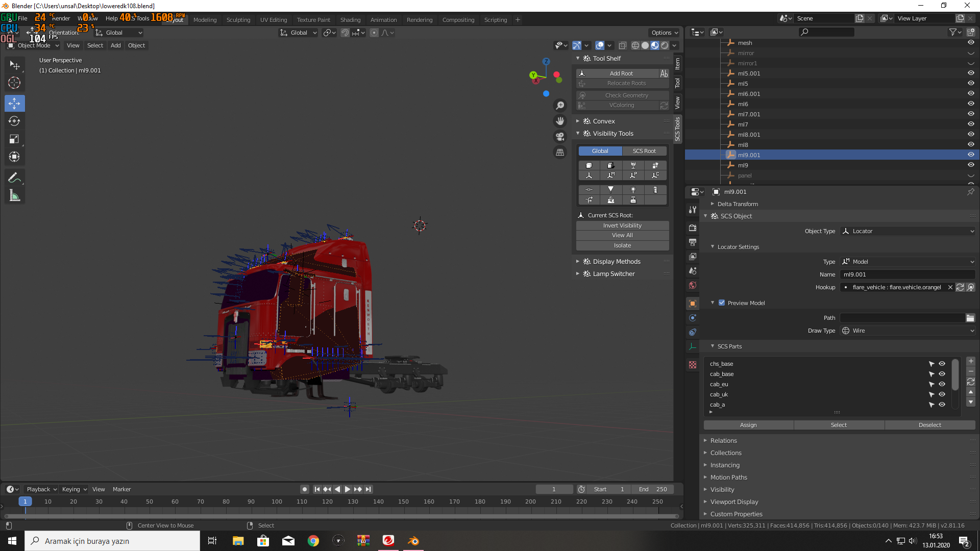Expand the Lamp Switcher panel
The height and width of the screenshot is (551, 980).
tap(614, 274)
